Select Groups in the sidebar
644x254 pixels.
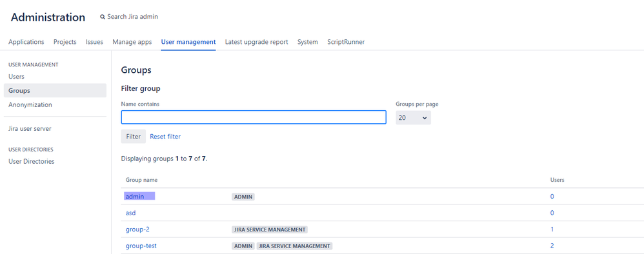click(x=55, y=91)
